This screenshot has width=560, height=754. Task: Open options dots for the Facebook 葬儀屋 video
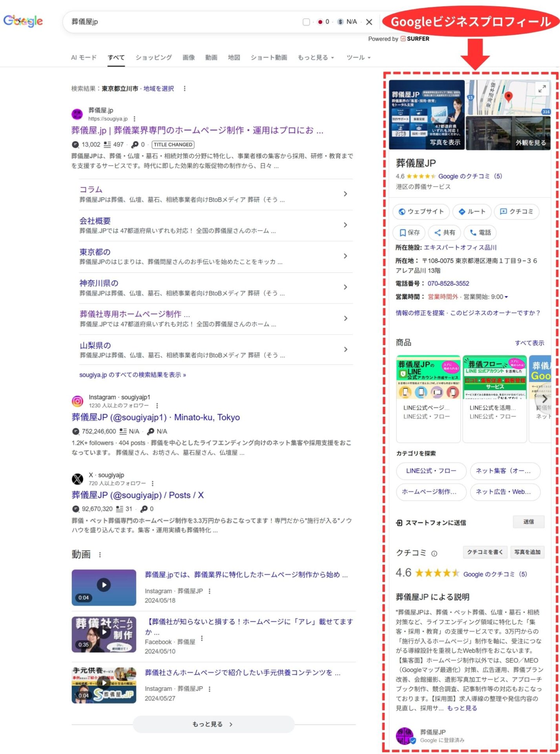[x=202, y=639]
